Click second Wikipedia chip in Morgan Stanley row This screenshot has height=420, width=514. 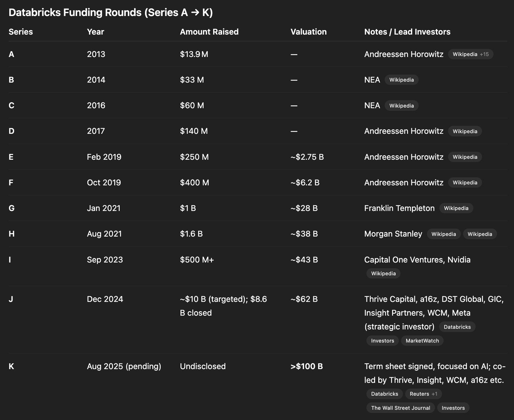coord(480,234)
